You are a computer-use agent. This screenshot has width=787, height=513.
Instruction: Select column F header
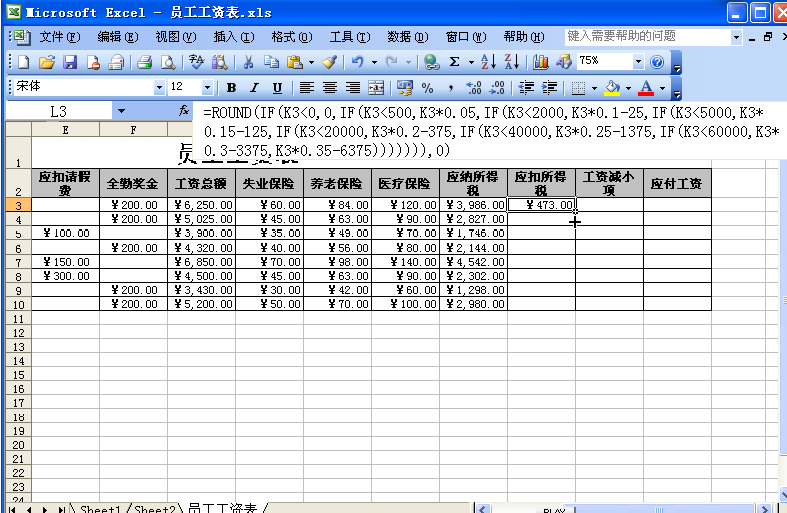point(134,130)
